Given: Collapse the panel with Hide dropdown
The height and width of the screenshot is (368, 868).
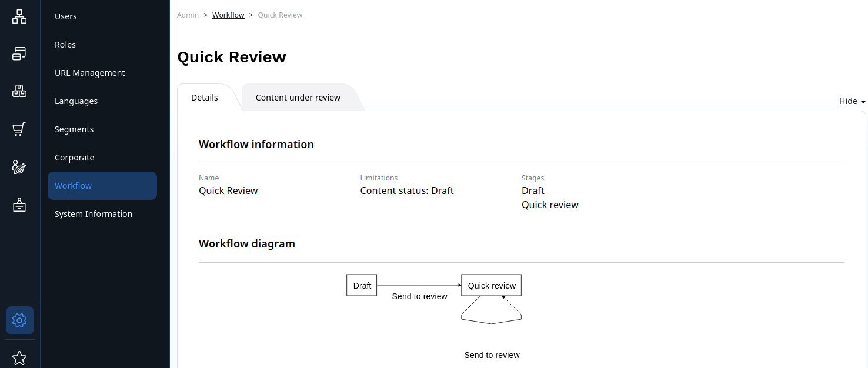Looking at the screenshot, I should click(852, 101).
